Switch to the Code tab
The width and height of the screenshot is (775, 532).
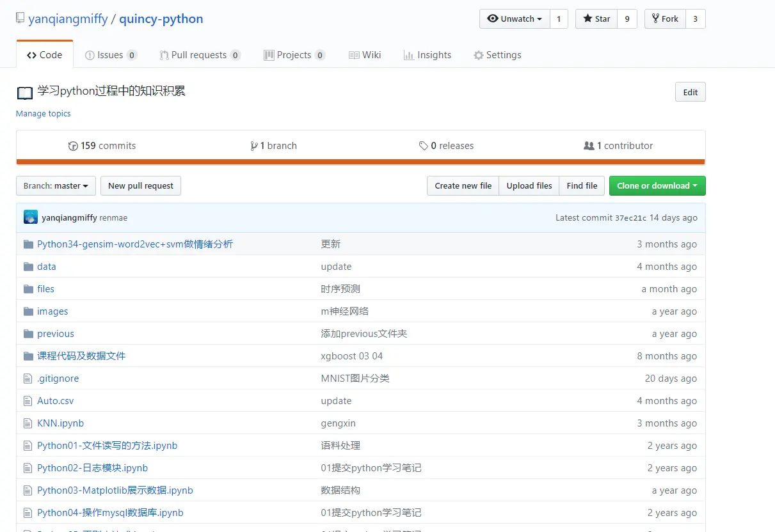[x=45, y=55]
